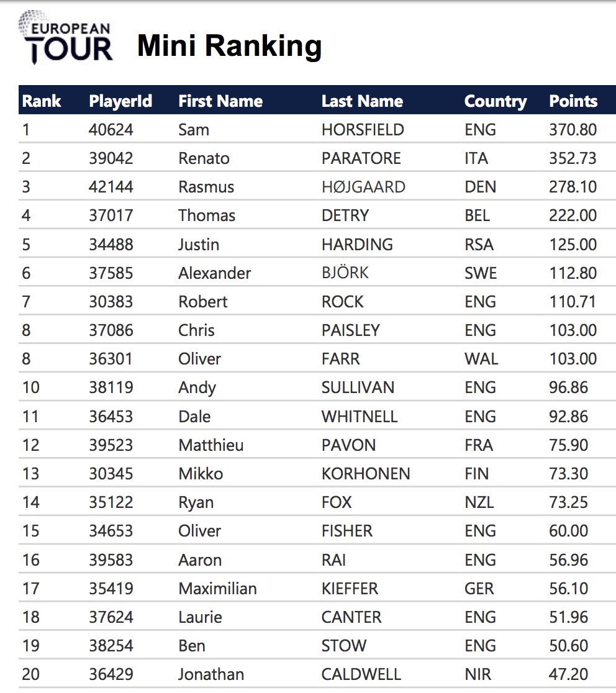The height and width of the screenshot is (693, 616).
Task: Click the European Tour logo
Action: 65,37
